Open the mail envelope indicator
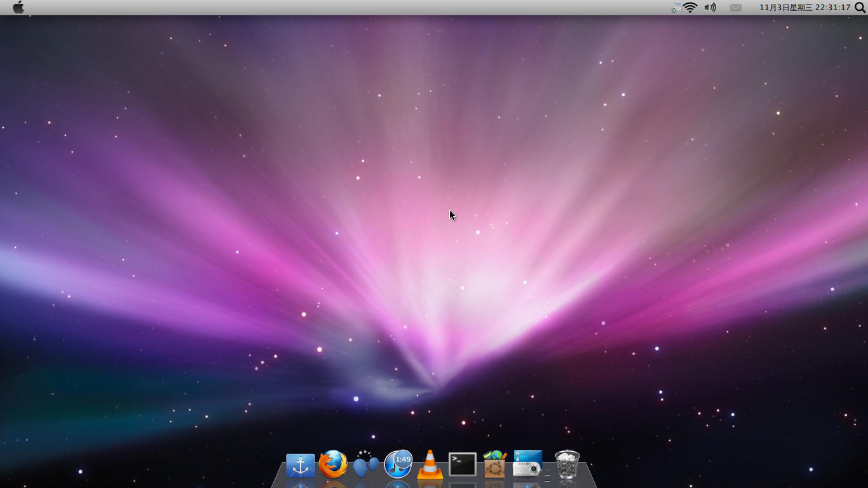The image size is (868, 488). [x=736, y=8]
